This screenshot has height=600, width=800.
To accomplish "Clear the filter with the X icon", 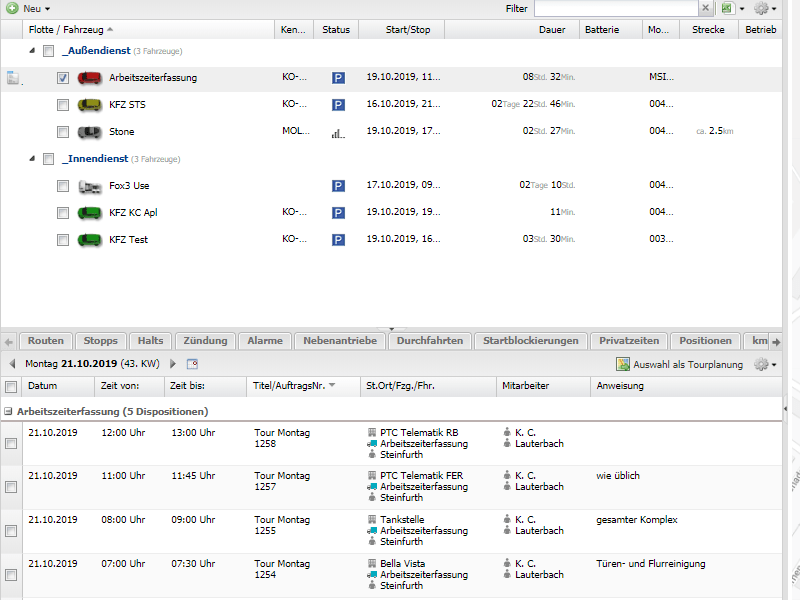I will 706,8.
